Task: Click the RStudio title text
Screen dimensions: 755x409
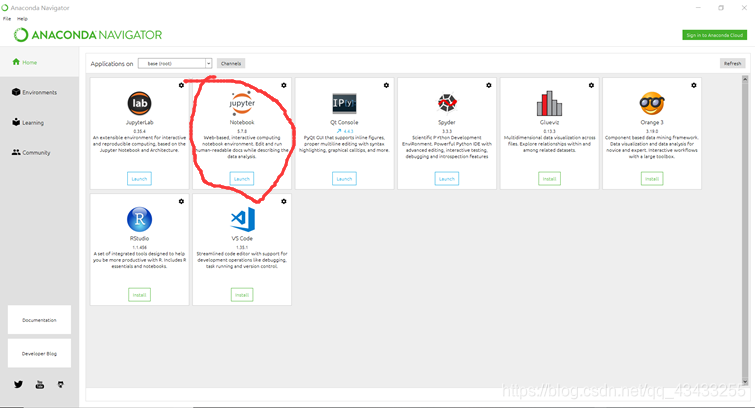Action: [x=139, y=238]
